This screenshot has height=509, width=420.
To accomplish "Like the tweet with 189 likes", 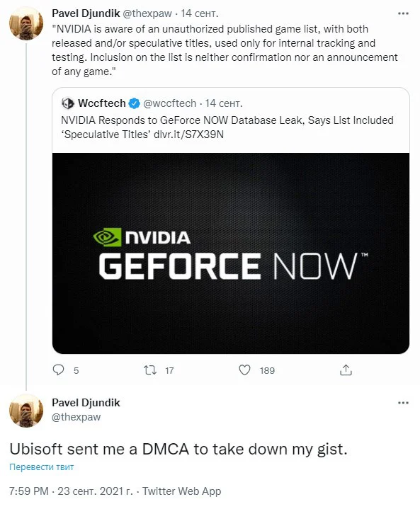I will click(244, 370).
